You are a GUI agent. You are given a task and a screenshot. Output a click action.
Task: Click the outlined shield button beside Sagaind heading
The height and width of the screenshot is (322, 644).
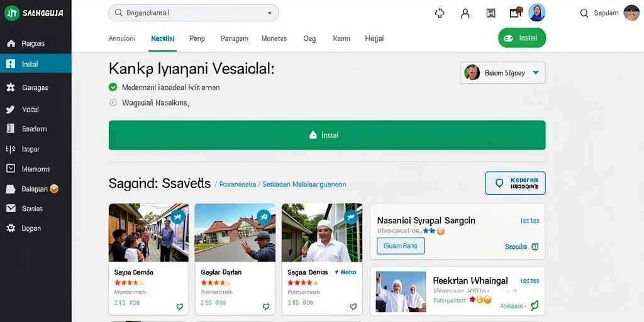point(515,183)
